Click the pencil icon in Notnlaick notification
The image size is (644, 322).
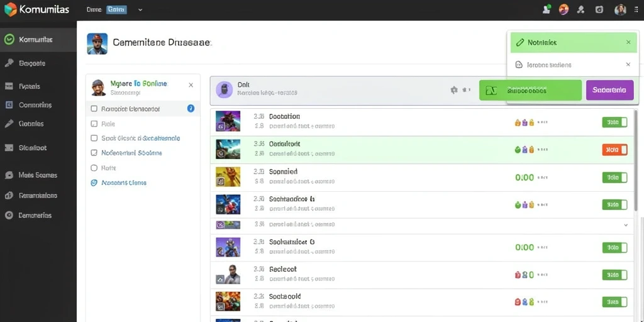[519, 42]
